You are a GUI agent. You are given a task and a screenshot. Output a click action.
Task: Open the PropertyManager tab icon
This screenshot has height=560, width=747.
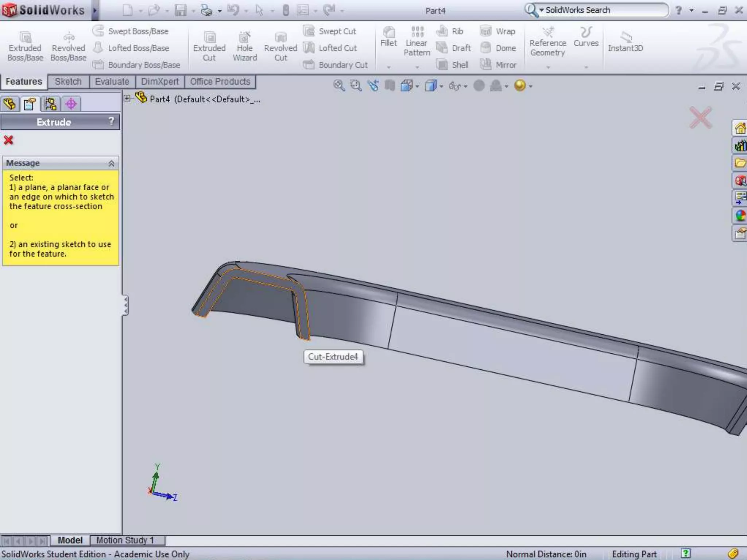(x=30, y=104)
